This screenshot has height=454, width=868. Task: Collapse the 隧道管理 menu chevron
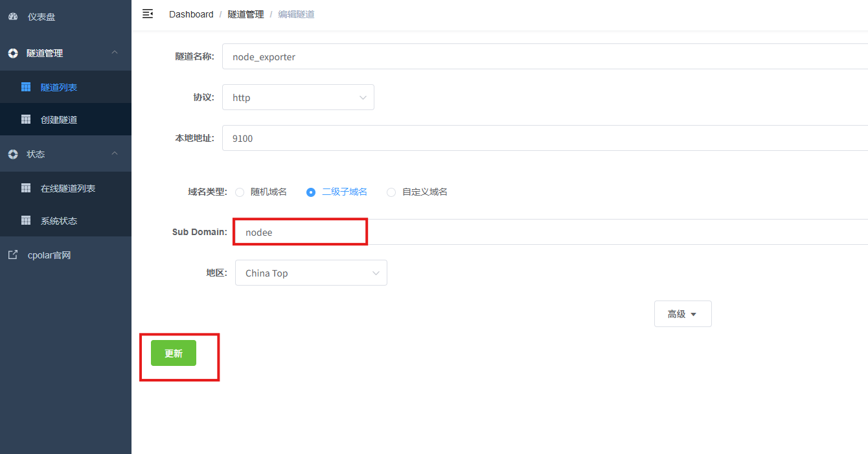pyautogui.click(x=115, y=52)
